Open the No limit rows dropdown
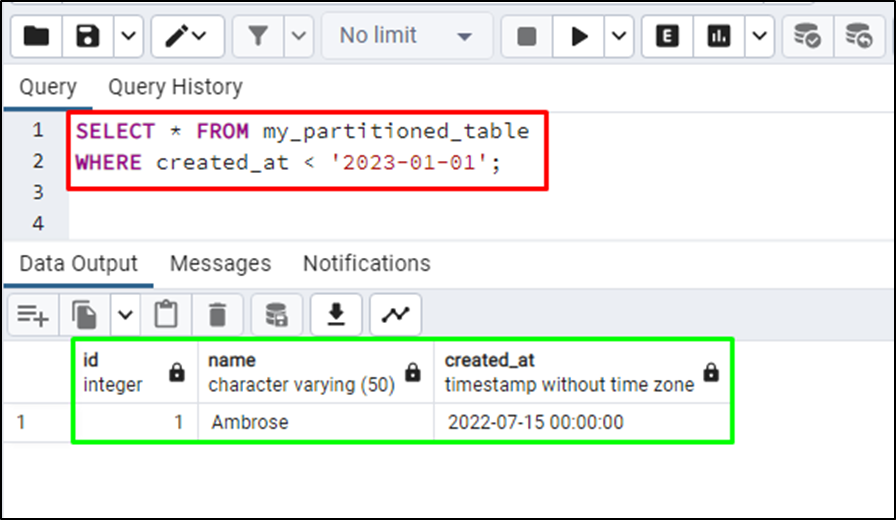 coord(407,37)
